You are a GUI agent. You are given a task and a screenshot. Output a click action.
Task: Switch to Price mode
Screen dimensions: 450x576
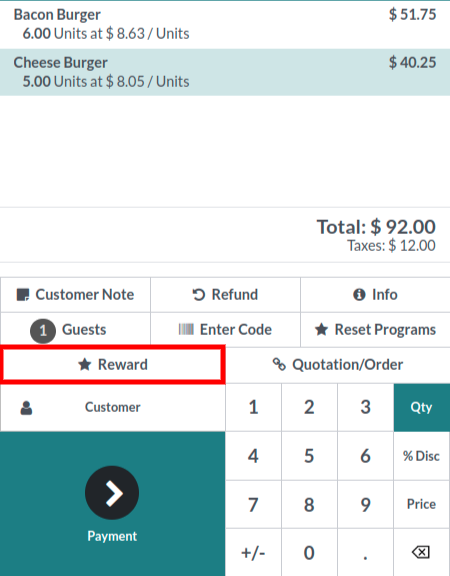point(422,504)
